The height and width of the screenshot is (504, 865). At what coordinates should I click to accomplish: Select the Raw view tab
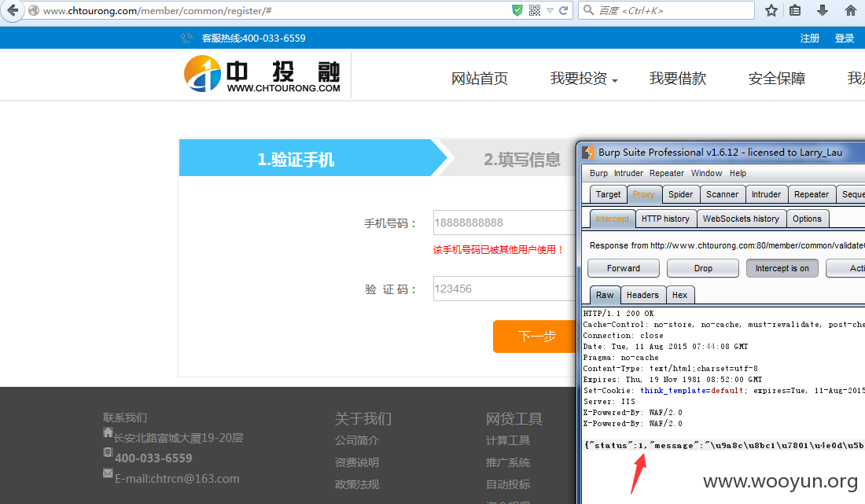coord(605,295)
